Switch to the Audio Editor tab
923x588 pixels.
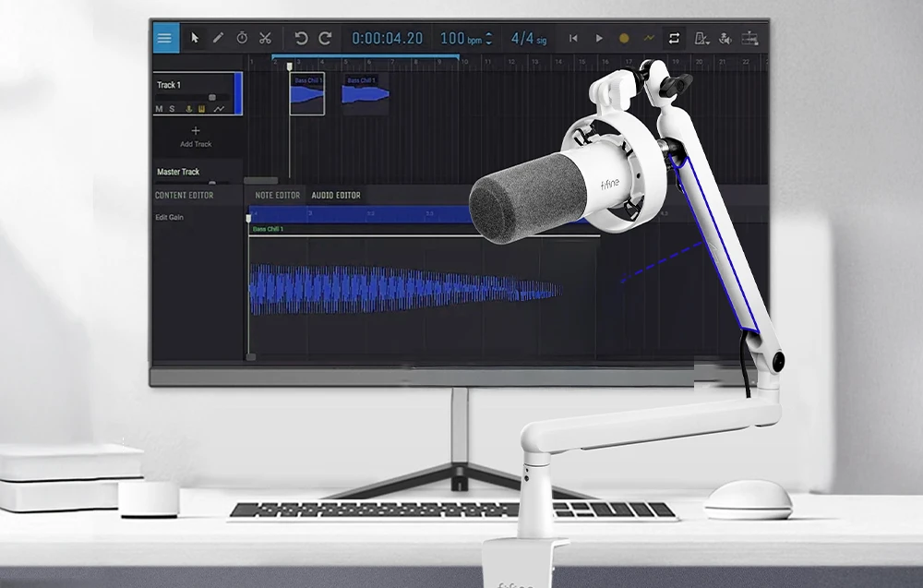point(336,196)
